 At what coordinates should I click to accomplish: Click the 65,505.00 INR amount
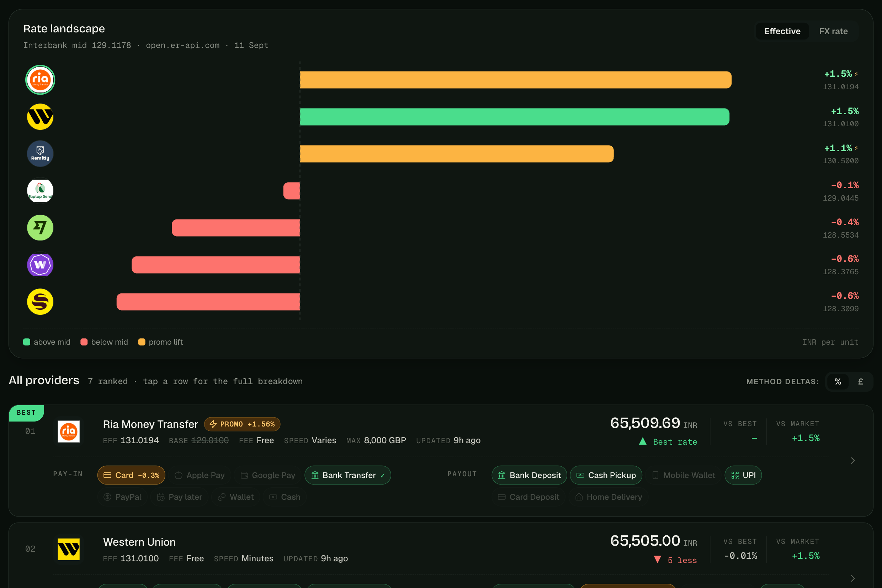tap(653, 541)
